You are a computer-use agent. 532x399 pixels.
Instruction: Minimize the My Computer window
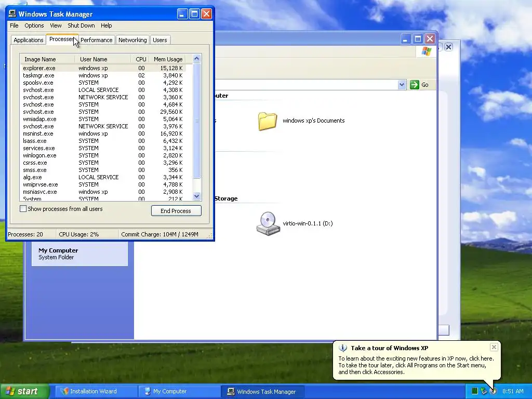(x=405, y=39)
